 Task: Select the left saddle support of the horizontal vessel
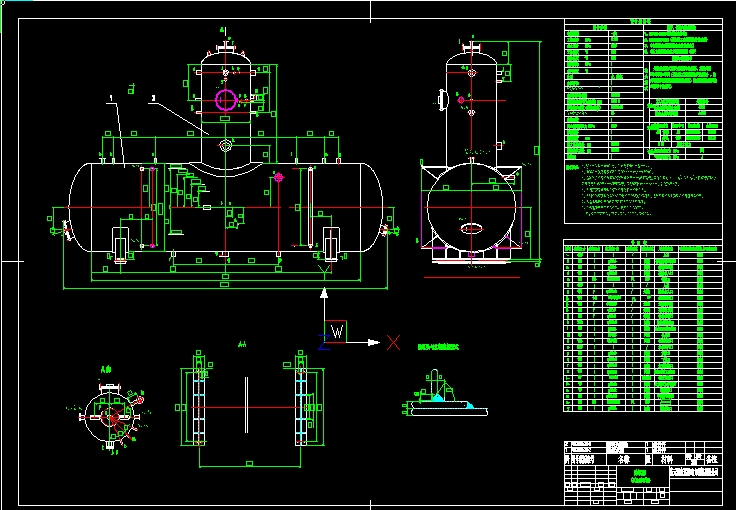pyautogui.click(x=121, y=244)
